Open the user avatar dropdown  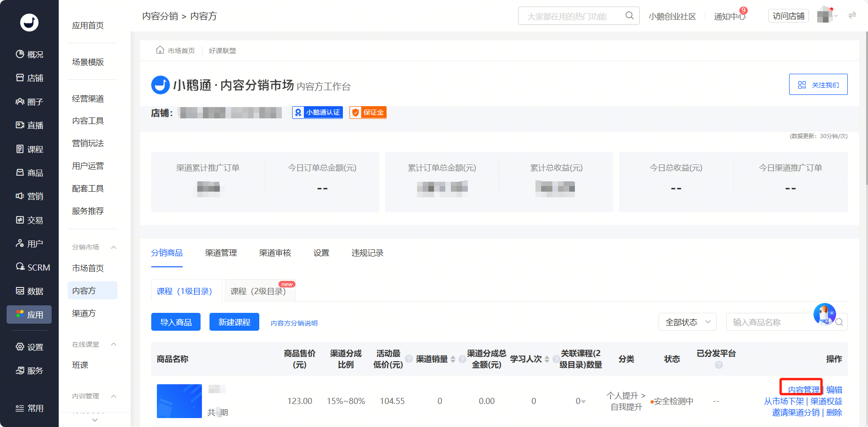click(828, 16)
